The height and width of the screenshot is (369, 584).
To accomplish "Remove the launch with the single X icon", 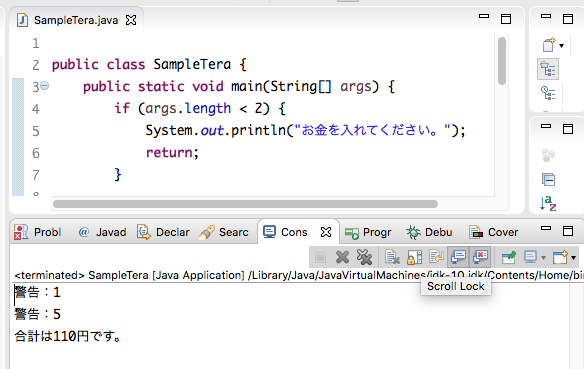I will [342, 257].
